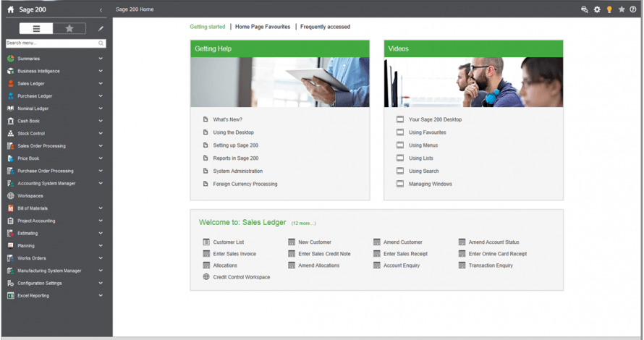Image resolution: width=644 pixels, height=340 pixels.
Task: Open the Frequently accessed tab
Action: click(325, 27)
